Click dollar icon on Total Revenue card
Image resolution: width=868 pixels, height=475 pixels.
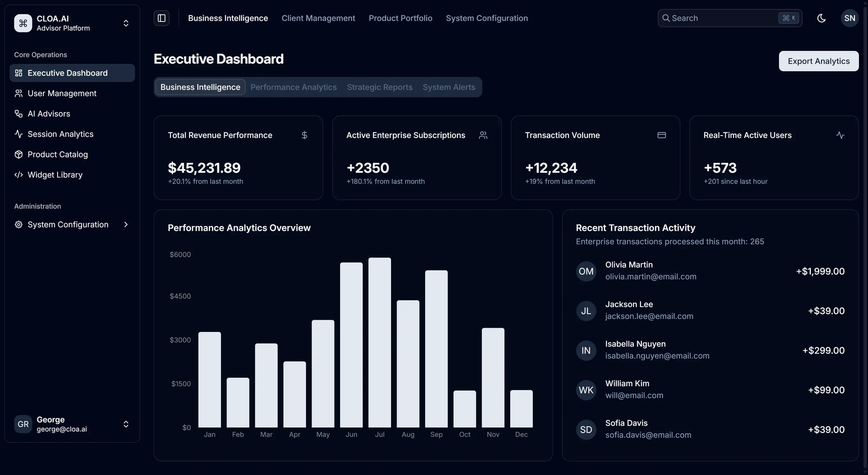coord(304,135)
